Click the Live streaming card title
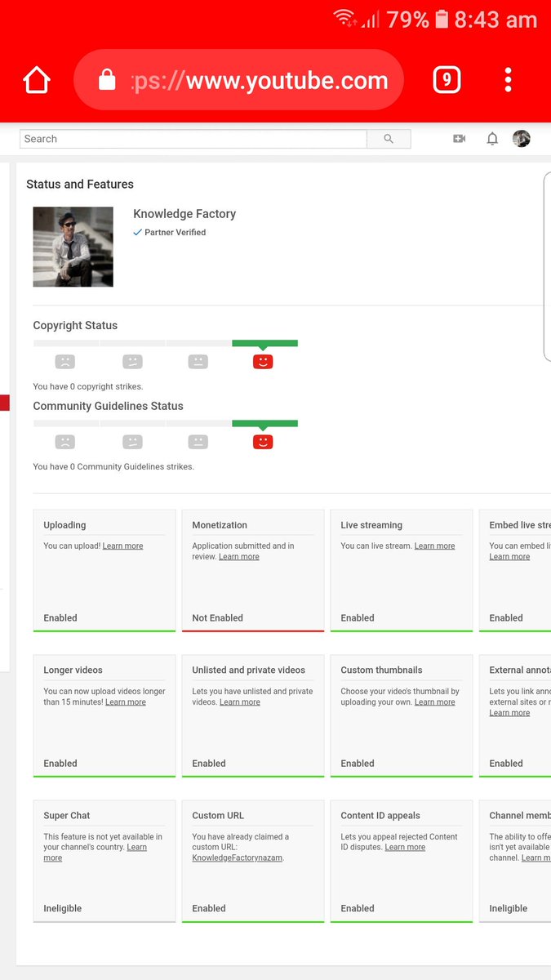551x980 pixels. point(371,525)
